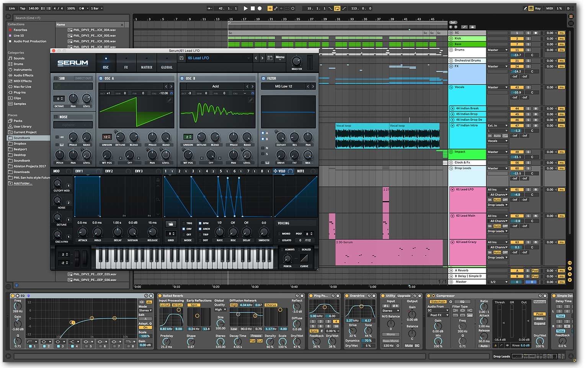Go to next Serum preset
Viewport: 588px width, 368px height.
coord(262,58)
